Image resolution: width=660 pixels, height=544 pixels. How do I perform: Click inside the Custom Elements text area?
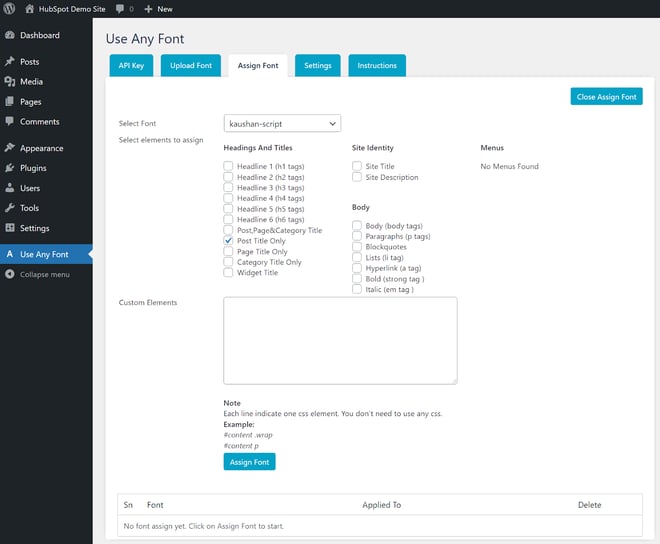pyautogui.click(x=340, y=340)
